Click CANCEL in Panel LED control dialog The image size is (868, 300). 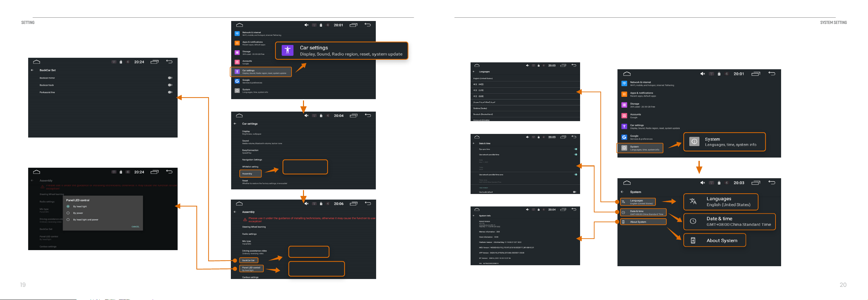[135, 227]
